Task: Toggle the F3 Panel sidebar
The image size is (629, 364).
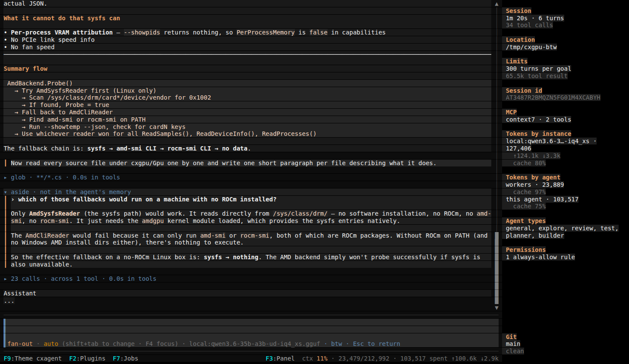Action: 280,358
